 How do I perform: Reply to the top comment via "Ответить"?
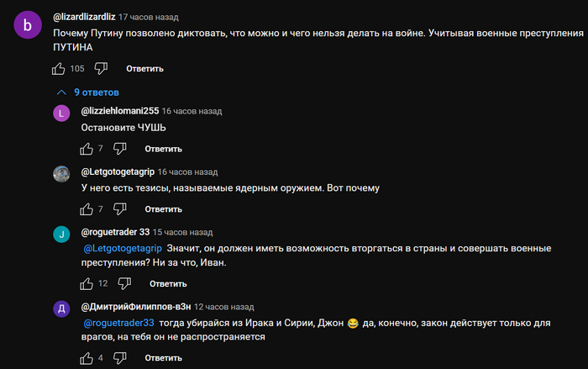tap(144, 68)
